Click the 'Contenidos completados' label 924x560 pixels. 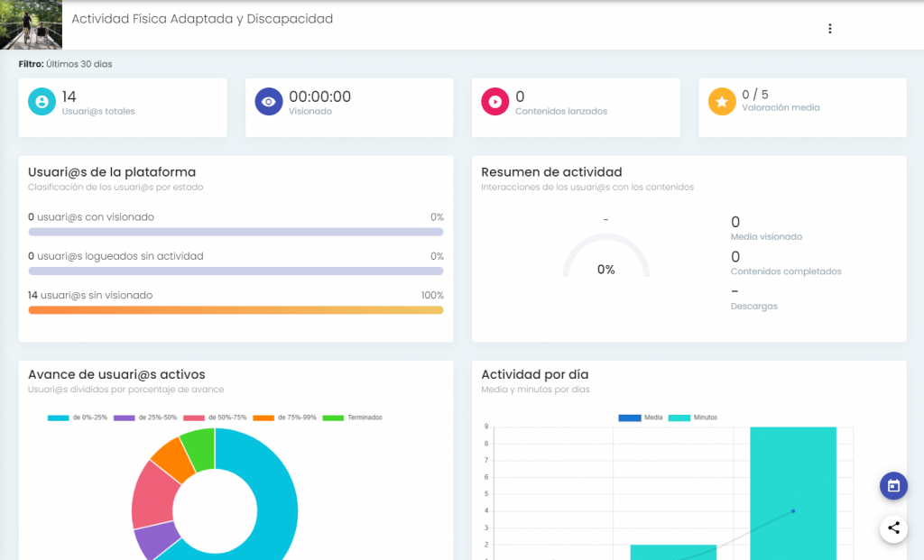(786, 271)
